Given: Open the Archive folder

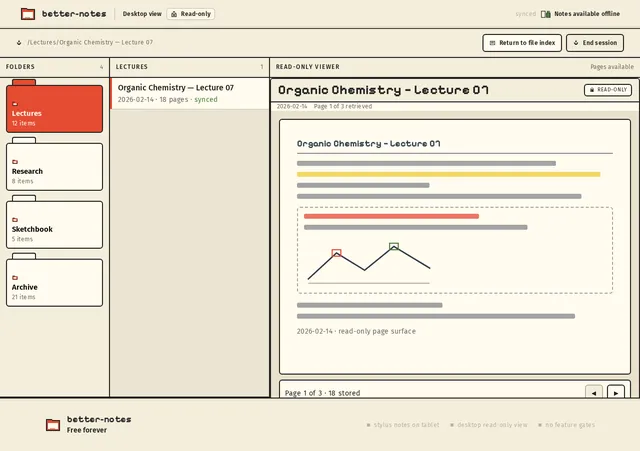Looking at the screenshot, I should (x=54, y=282).
